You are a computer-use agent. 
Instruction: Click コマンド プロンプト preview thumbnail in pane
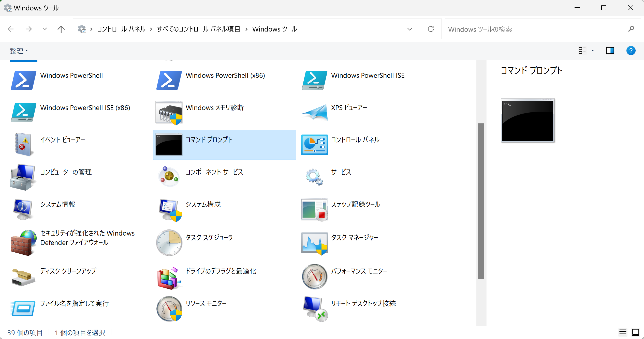pos(528,120)
